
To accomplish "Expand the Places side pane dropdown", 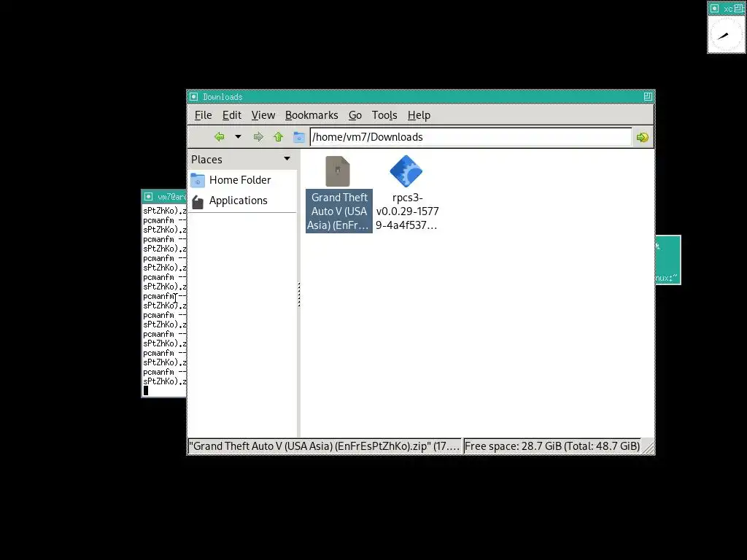I will (287, 158).
